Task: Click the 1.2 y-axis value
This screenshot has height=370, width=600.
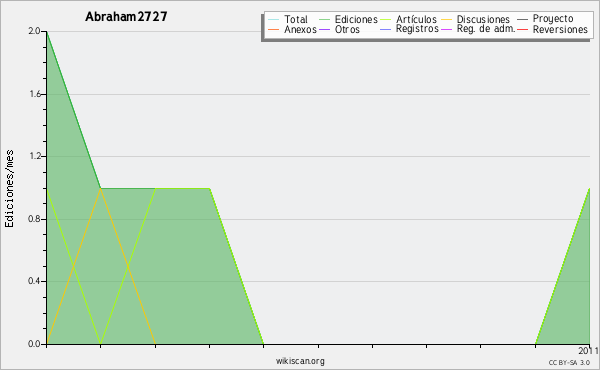Action: pos(35,156)
